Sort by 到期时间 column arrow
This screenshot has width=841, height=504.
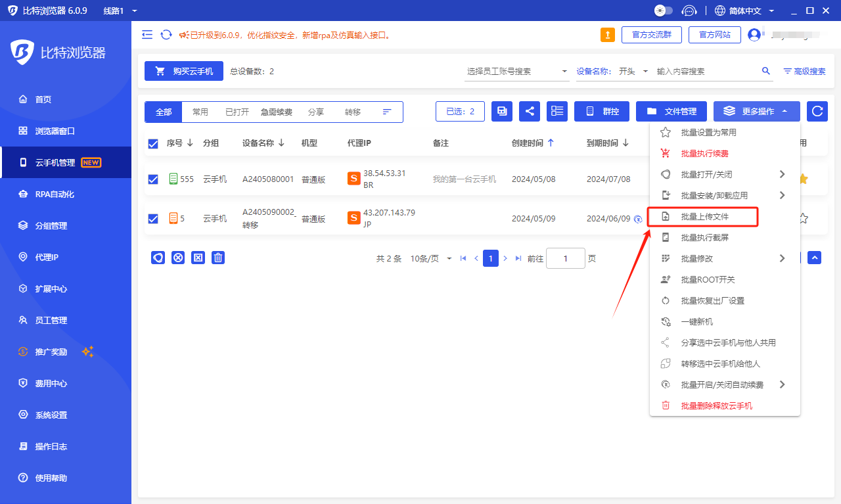point(625,143)
